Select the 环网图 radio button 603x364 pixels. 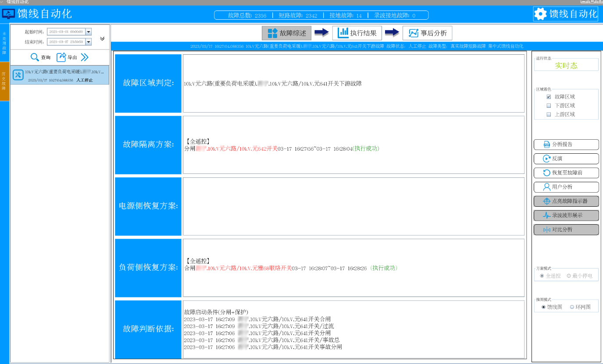572,307
